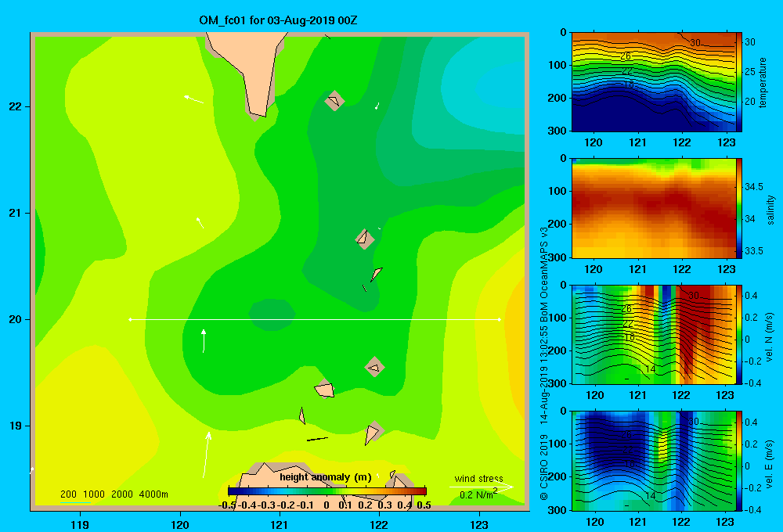Click the '200' depth contour legend entry
Screen dimensions: 783x532
tap(68, 494)
